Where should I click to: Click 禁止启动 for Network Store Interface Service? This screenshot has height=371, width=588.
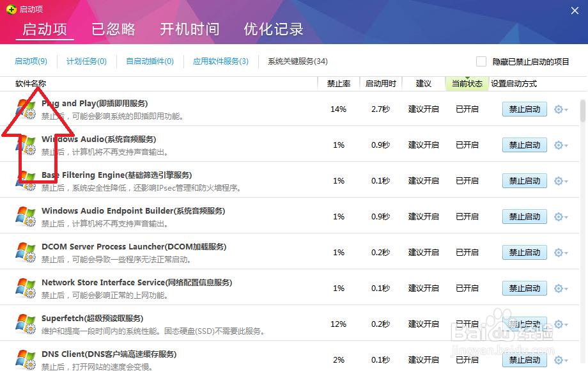(524, 288)
